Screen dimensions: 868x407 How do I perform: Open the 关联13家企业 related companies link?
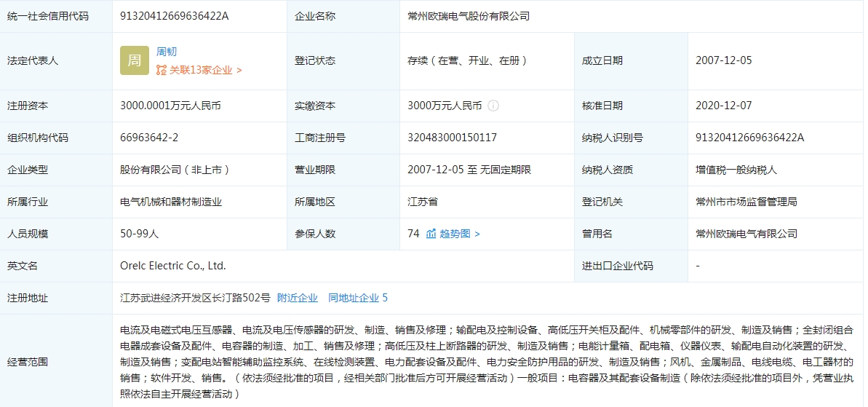pos(201,71)
